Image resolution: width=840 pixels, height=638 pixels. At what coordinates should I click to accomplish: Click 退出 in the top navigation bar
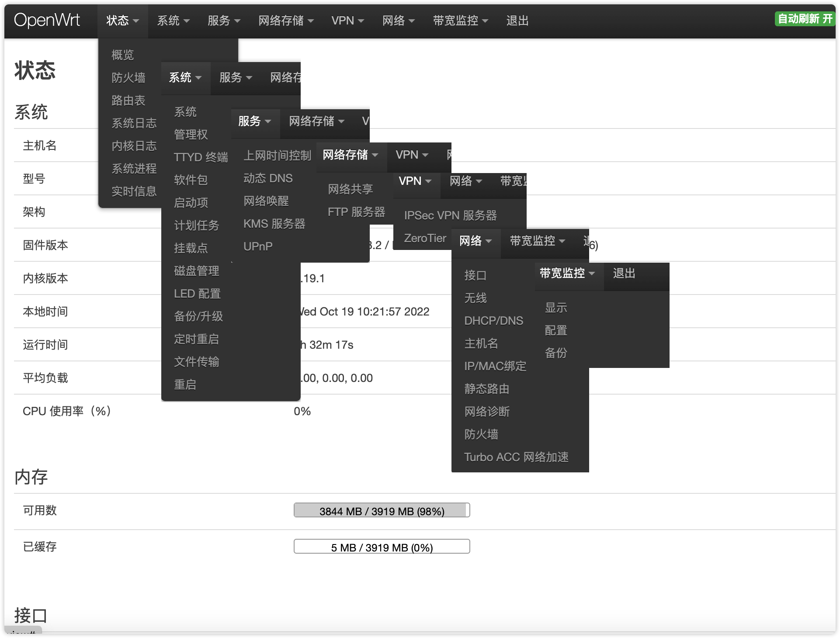coord(517,21)
